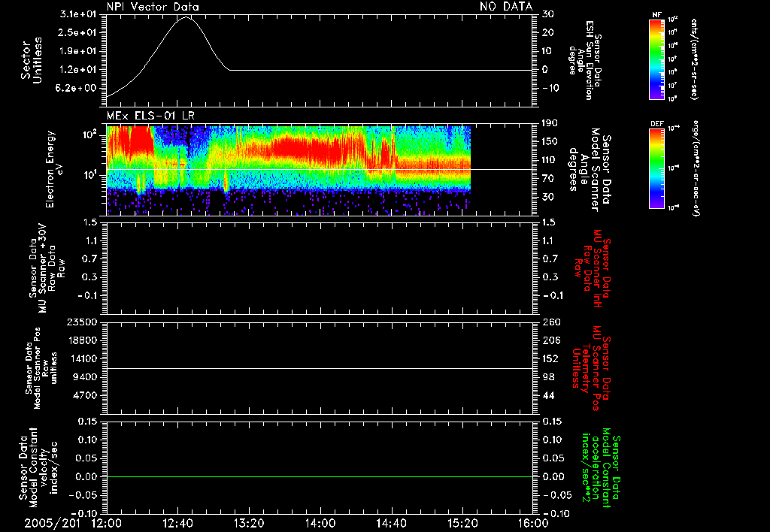Click the "Electron Energy eV" axis title

click(55, 169)
